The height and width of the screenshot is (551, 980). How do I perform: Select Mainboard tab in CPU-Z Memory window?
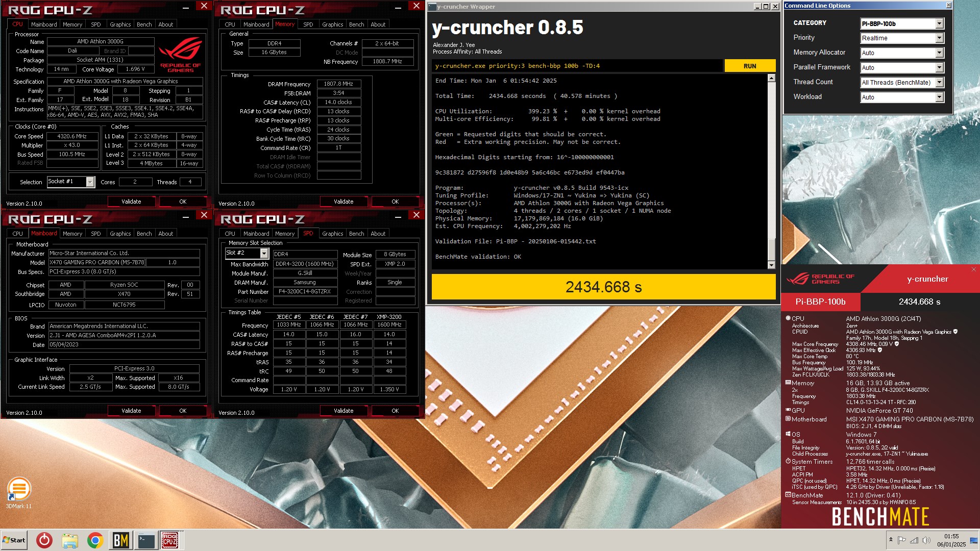(256, 24)
